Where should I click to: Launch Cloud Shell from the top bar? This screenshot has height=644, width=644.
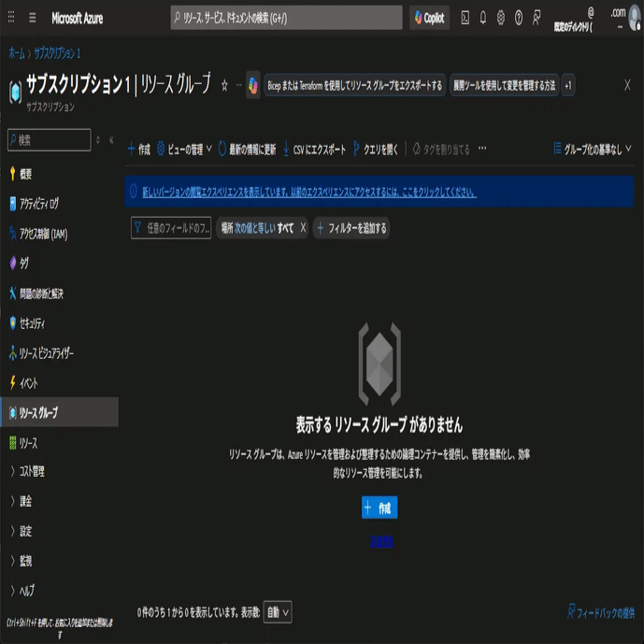465,18
